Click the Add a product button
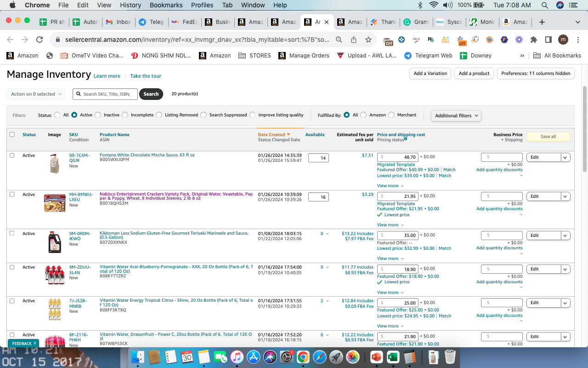This screenshot has width=588, height=368. [474, 73]
